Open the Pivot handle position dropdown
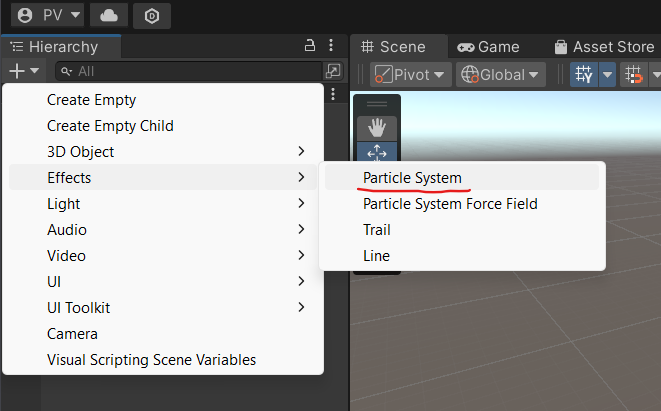 [x=410, y=75]
